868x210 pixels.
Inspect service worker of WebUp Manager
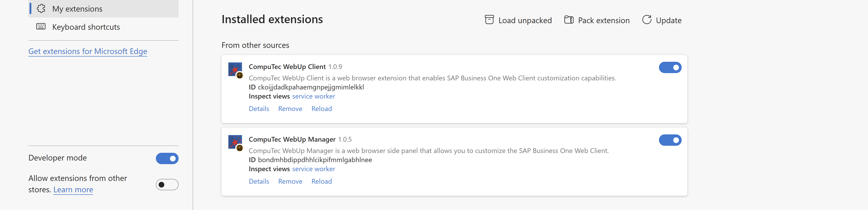[313, 169]
